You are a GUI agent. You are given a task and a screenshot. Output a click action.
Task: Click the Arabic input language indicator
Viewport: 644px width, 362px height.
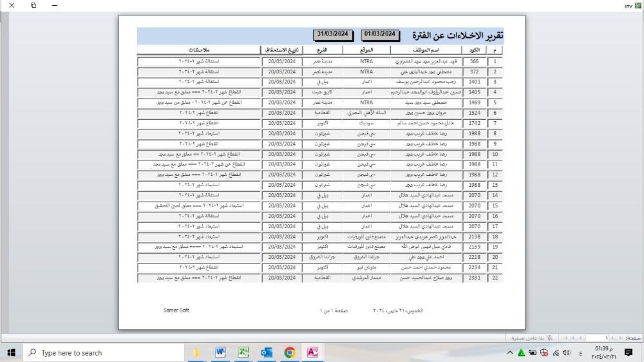[581, 353]
